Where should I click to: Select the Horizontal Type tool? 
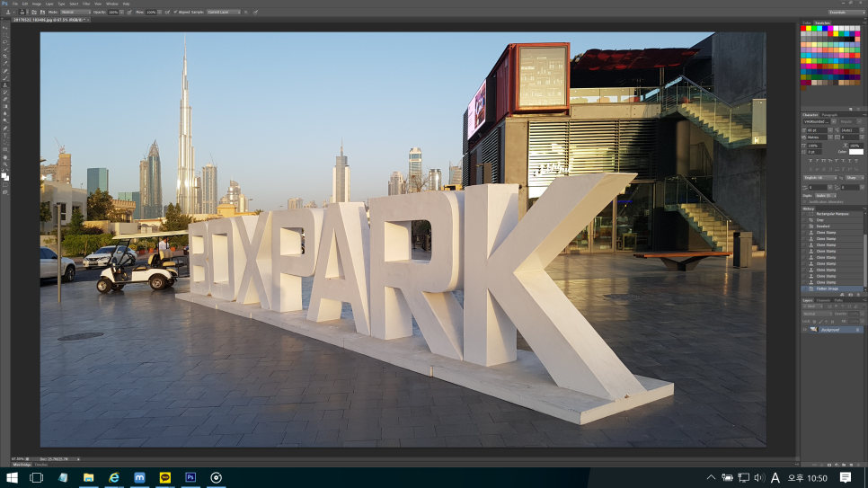[5, 135]
